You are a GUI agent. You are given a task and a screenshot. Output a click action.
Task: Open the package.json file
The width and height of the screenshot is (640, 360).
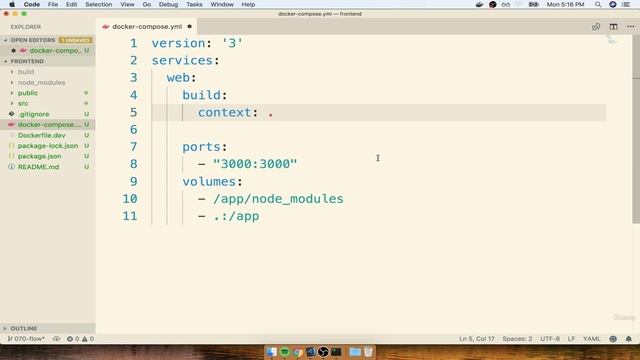pos(39,156)
